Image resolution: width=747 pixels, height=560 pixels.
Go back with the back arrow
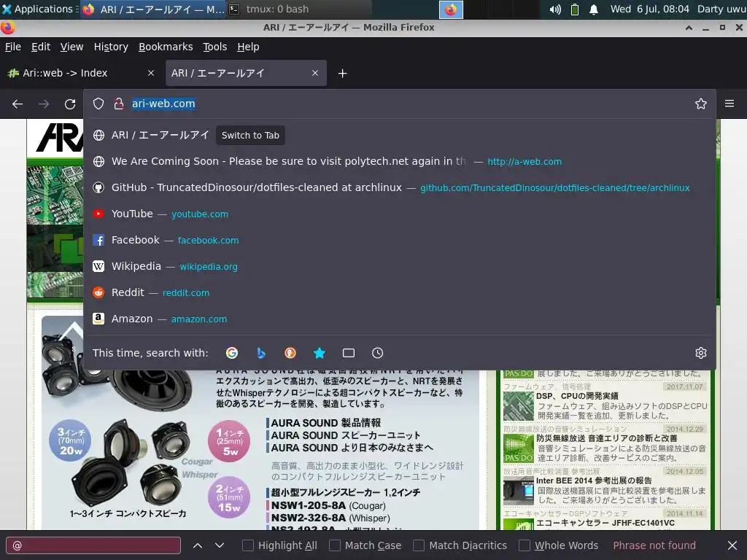[18, 104]
